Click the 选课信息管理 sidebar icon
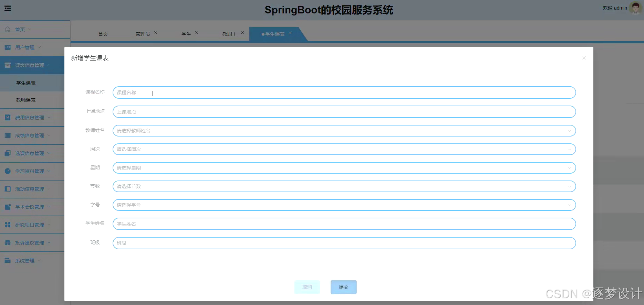Viewport: 644px width, 305px height. [x=8, y=153]
